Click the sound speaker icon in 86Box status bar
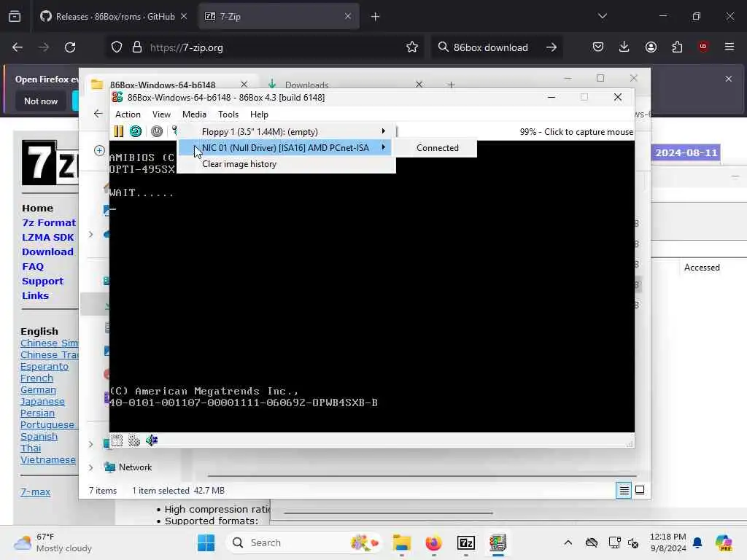The width and height of the screenshot is (747, 560). tap(152, 440)
